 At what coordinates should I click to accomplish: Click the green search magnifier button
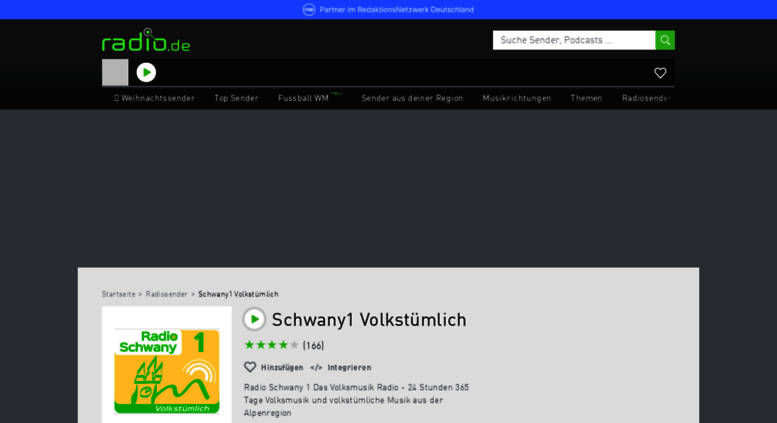665,40
